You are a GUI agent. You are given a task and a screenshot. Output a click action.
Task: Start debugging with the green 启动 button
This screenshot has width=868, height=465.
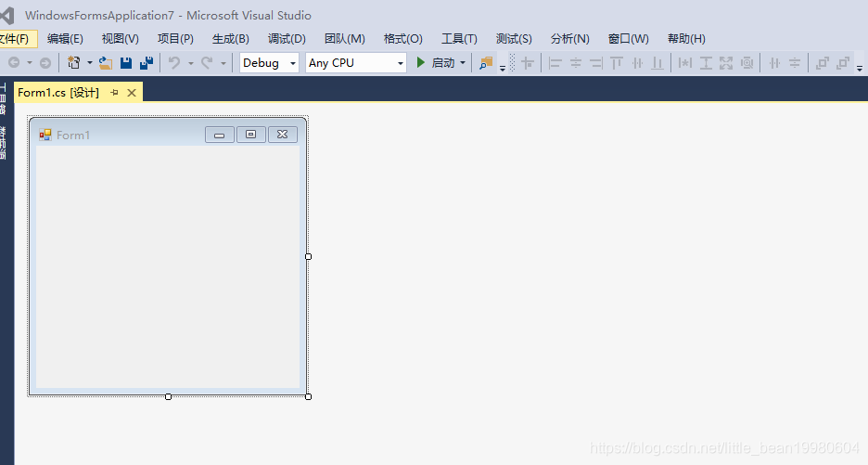[x=435, y=62]
